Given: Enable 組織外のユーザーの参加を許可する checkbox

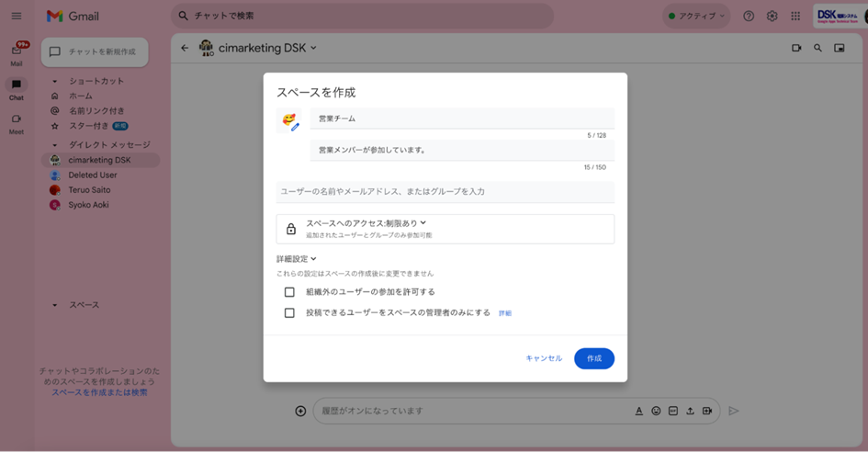Looking at the screenshot, I should click(289, 292).
